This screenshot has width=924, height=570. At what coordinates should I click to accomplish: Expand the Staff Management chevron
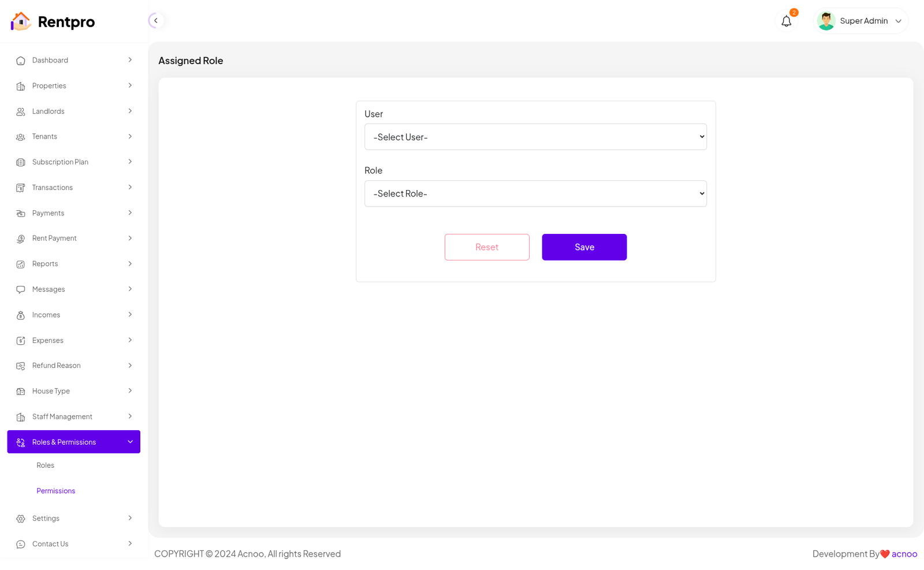pos(130,416)
